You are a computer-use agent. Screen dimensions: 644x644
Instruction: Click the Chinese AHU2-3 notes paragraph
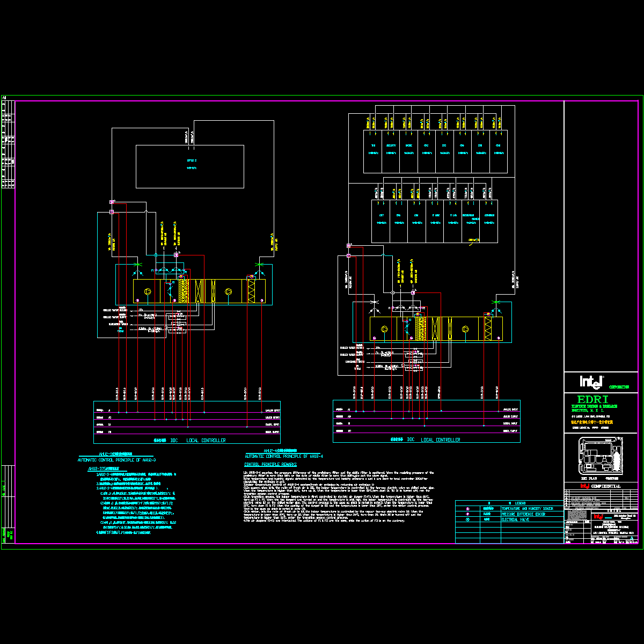136,503
